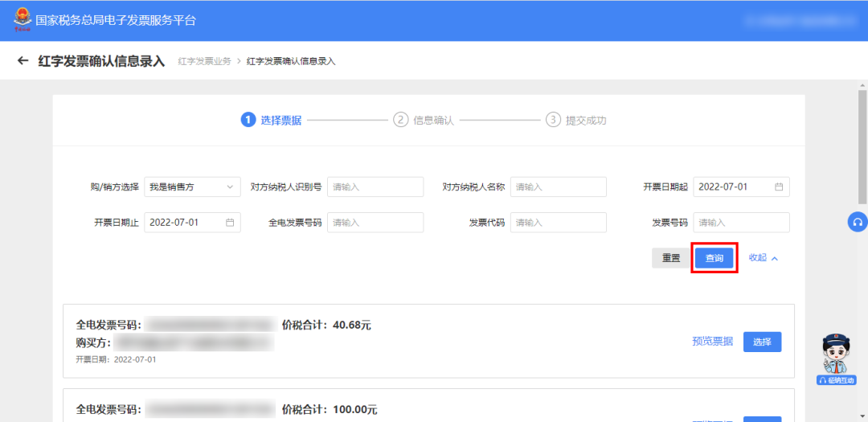Focus the 发票代码 input field

[x=558, y=223]
